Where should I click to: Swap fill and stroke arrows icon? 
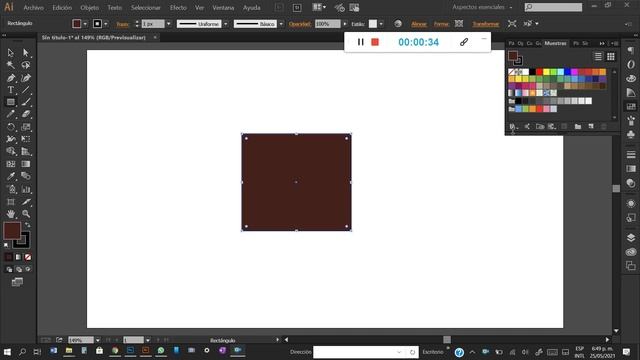(27, 225)
